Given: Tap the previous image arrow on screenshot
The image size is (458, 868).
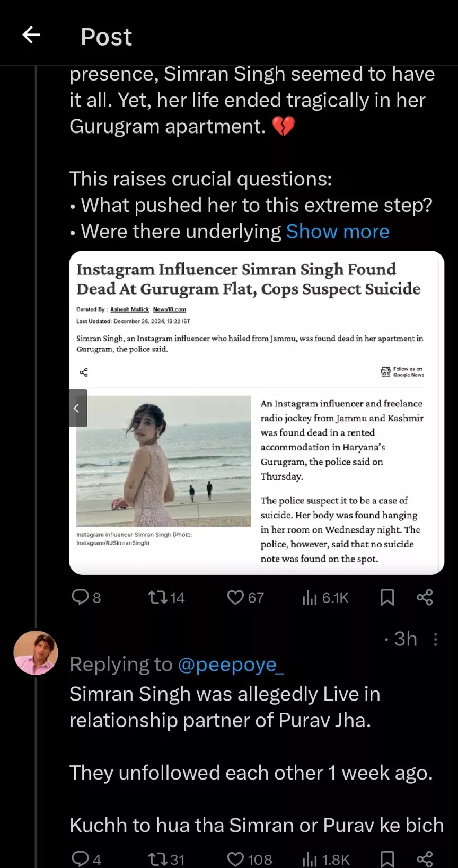Looking at the screenshot, I should [77, 408].
